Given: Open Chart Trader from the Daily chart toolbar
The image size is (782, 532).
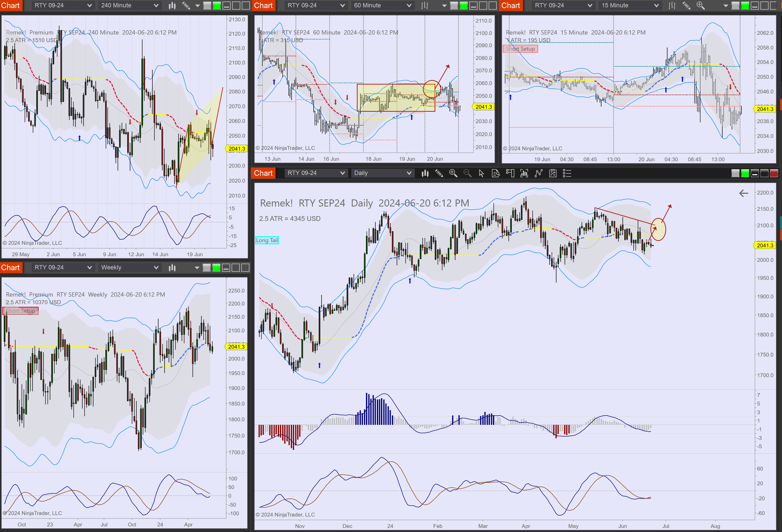Looking at the screenshot, I should coord(510,173).
